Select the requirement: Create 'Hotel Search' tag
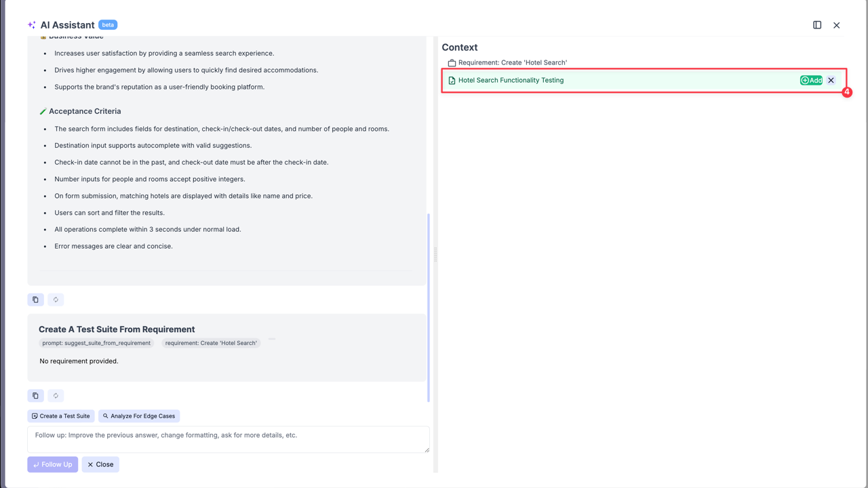868x488 pixels. (x=211, y=343)
